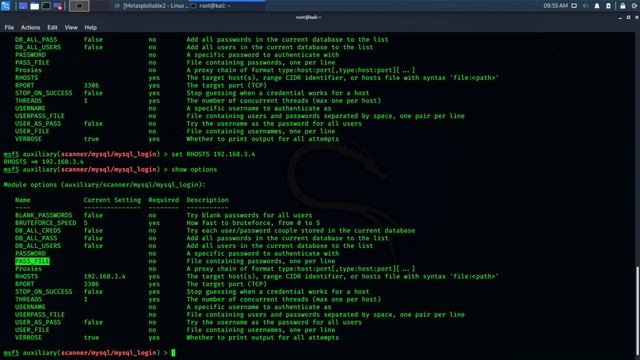
Task: Open the File menu
Action: [9, 27]
